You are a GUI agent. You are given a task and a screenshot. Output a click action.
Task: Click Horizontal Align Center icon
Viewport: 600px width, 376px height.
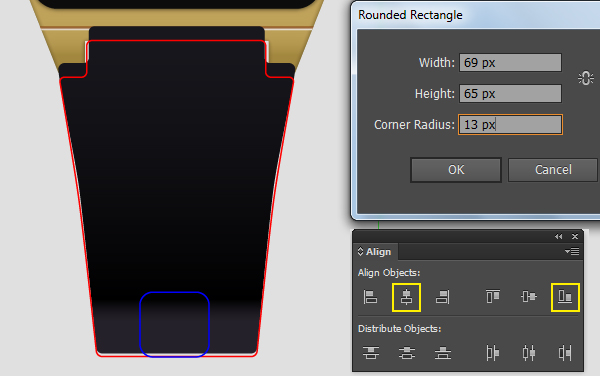click(x=406, y=297)
